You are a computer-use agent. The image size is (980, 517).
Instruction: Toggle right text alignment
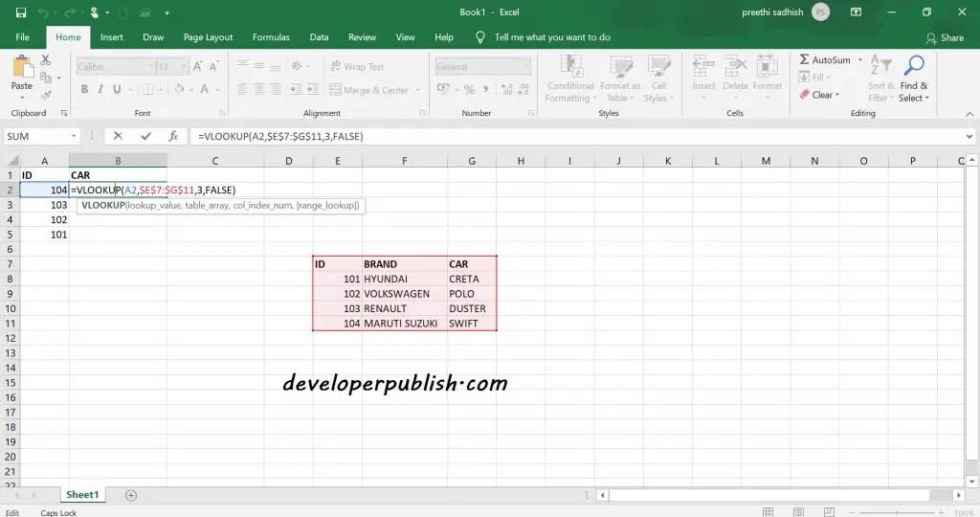[275, 90]
